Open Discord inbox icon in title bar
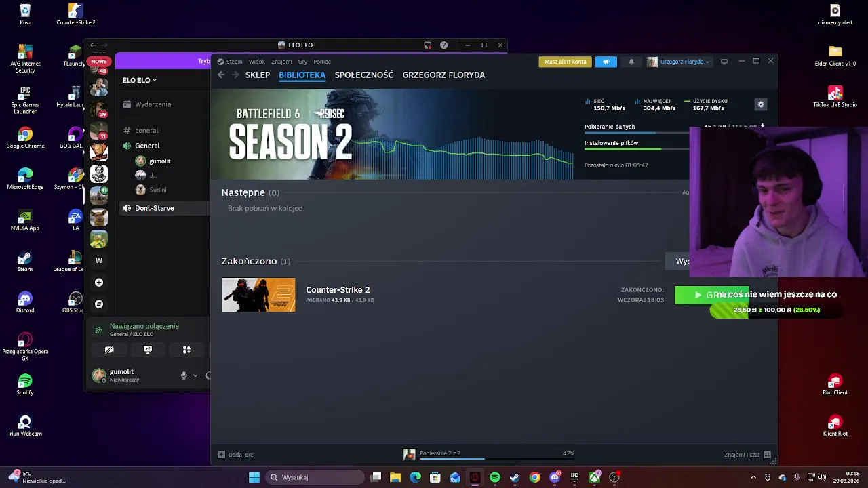This screenshot has width=868, height=488. pyautogui.click(x=427, y=45)
